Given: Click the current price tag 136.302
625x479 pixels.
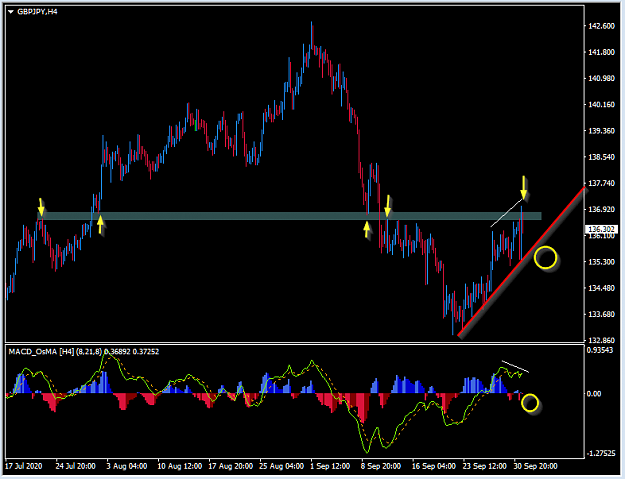Looking at the screenshot, I should point(601,229).
